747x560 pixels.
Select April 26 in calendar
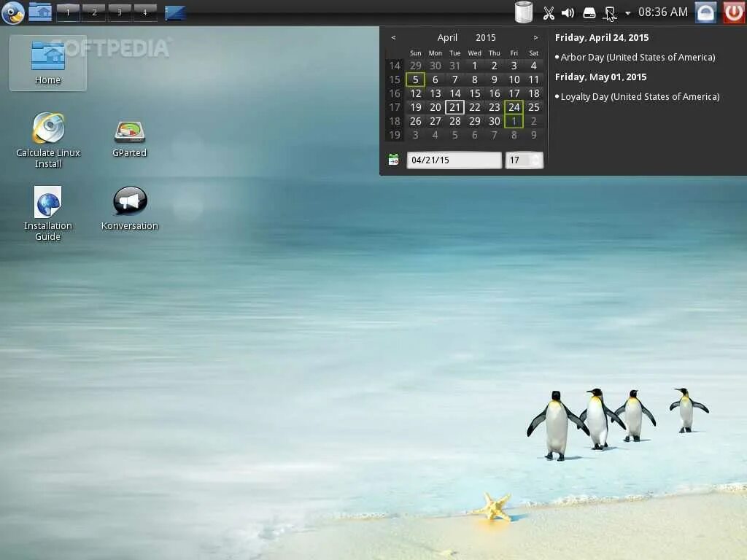(x=415, y=121)
